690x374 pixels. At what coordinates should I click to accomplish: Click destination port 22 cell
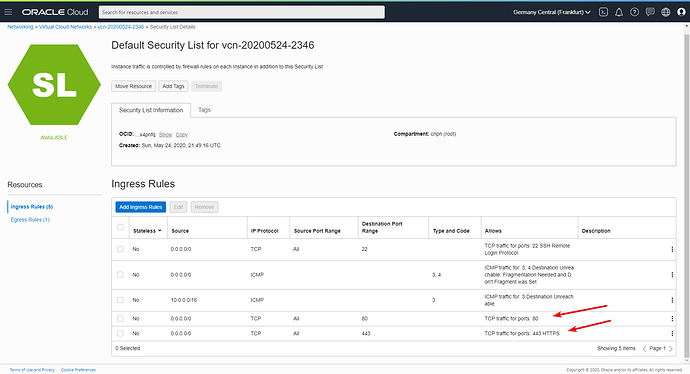coord(364,249)
